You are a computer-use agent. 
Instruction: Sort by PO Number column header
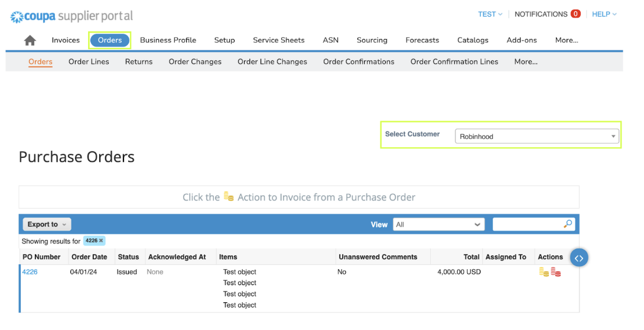click(41, 257)
